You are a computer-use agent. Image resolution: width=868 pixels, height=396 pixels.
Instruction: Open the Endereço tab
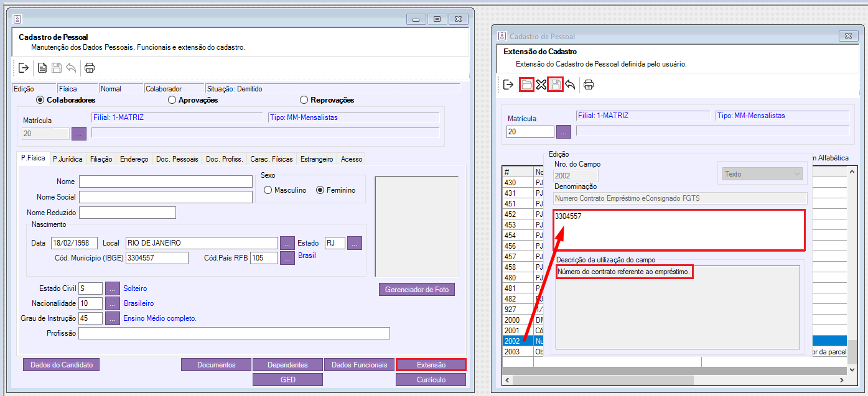click(x=134, y=159)
